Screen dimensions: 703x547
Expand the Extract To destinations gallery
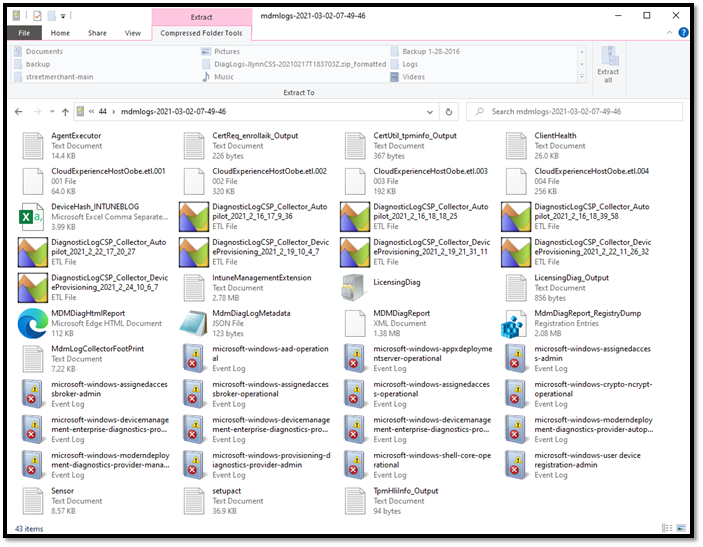tap(582, 77)
